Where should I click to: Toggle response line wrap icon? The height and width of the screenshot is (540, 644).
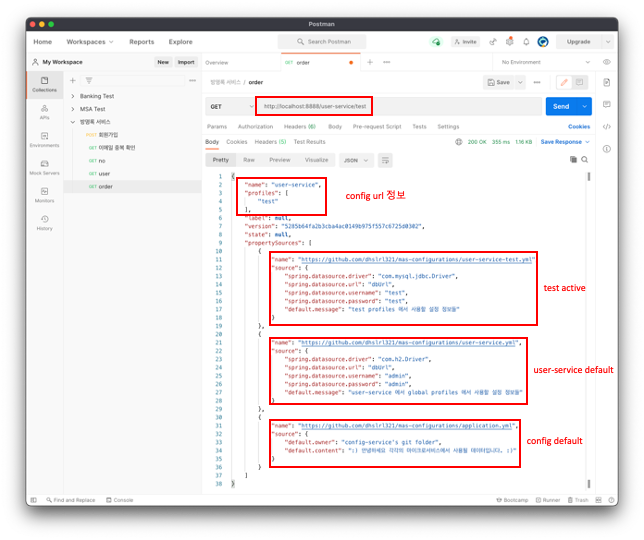385,160
